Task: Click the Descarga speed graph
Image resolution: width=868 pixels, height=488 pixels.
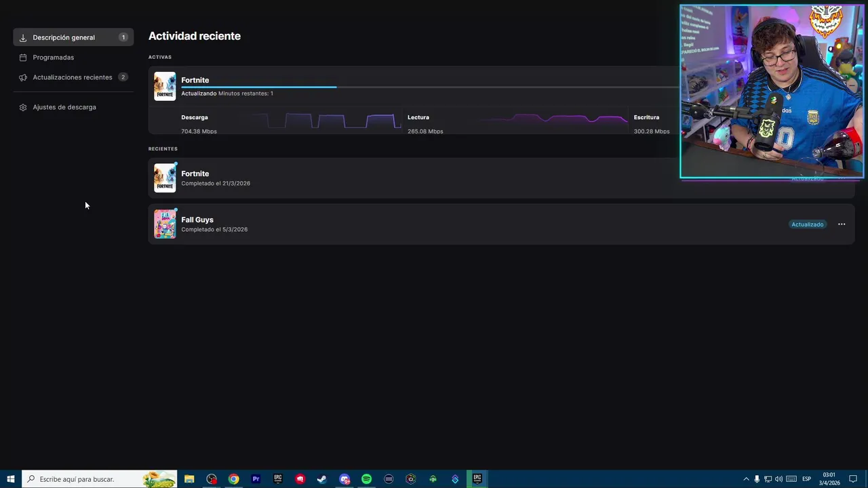Action: point(325,121)
